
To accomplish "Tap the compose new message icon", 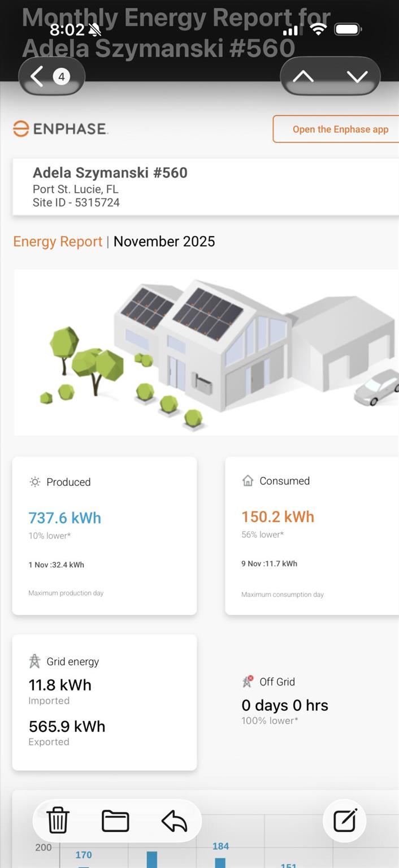I will tap(345, 821).
